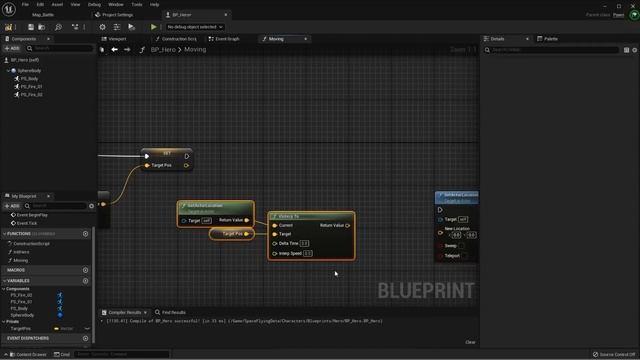
Task: Open Class Settings gear icon
Action: (102, 27)
